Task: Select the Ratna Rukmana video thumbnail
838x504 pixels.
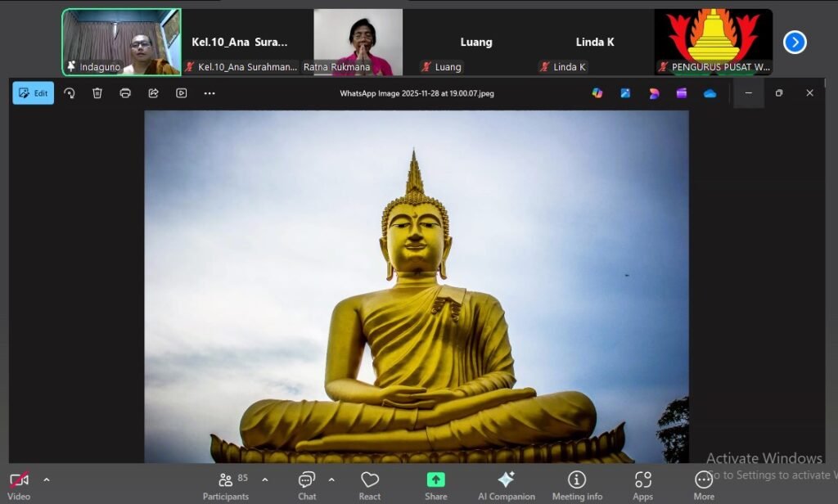Action: 358,42
